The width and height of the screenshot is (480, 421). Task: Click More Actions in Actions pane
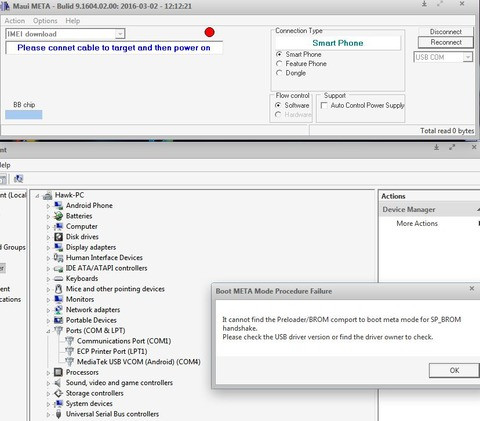417,223
